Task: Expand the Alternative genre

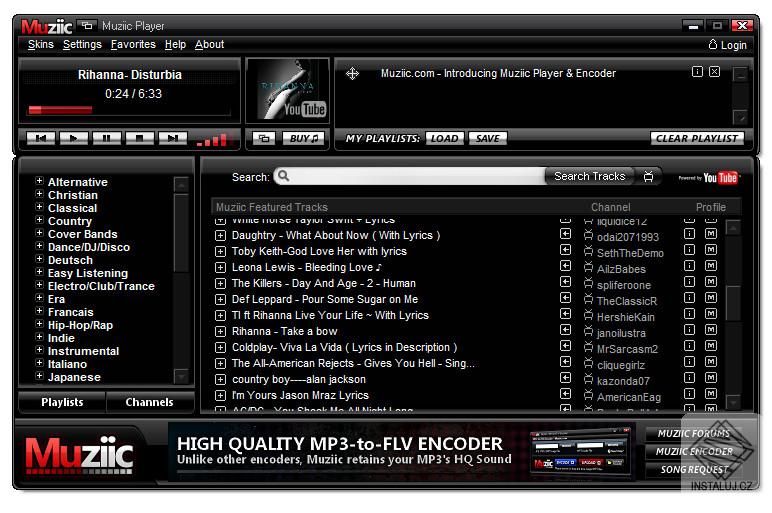Action: click(39, 181)
